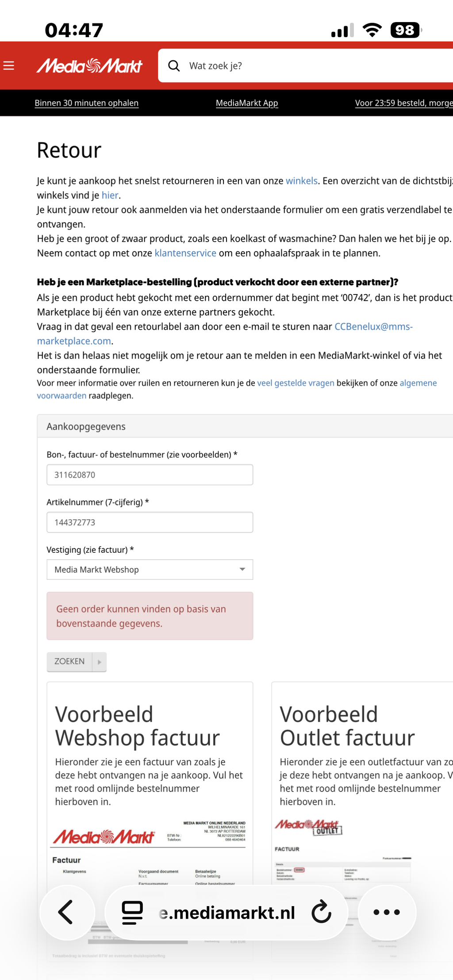Expand the Vestiging dropdown
The width and height of the screenshot is (453, 980).
(150, 570)
